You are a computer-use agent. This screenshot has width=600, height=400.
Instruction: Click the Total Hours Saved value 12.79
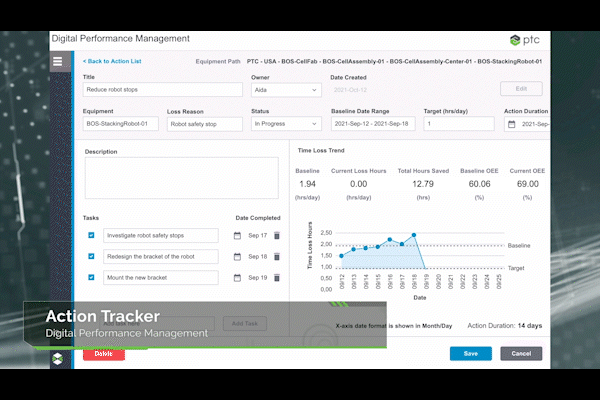(423, 184)
